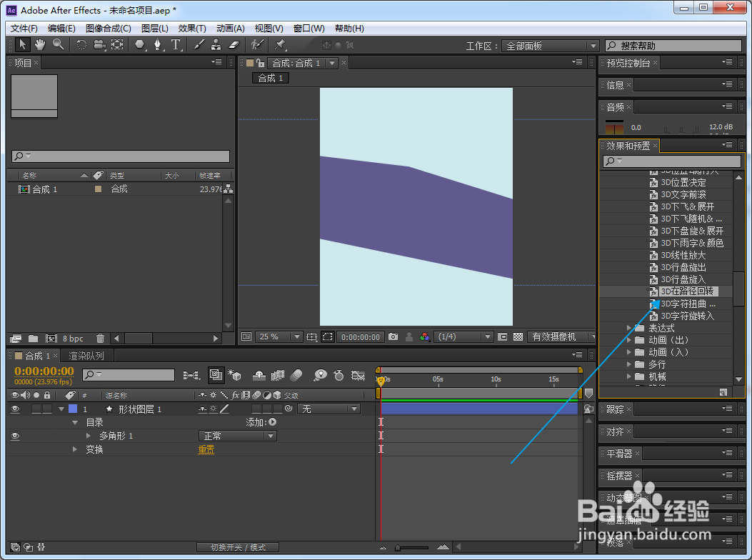Toggle title/action safe grid options
This screenshot has height=560, width=752.
coord(312,337)
